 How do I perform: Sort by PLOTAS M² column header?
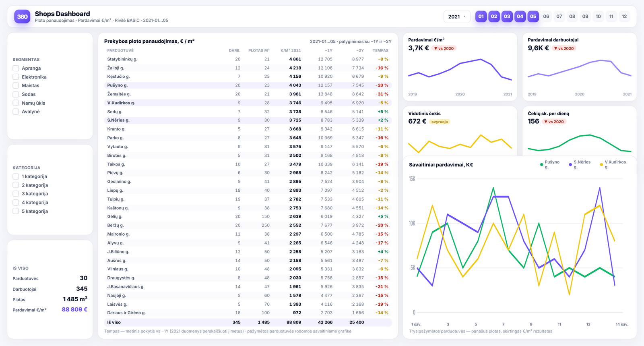pyautogui.click(x=259, y=51)
